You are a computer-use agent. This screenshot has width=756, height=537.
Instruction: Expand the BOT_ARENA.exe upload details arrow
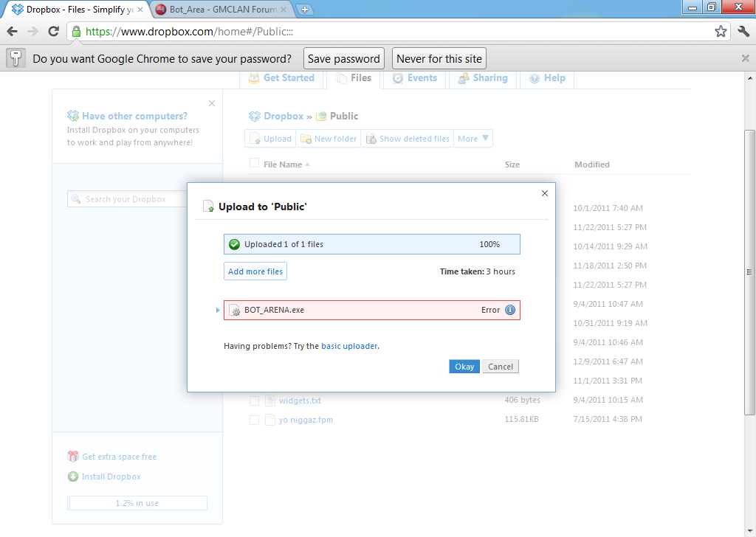click(x=218, y=311)
